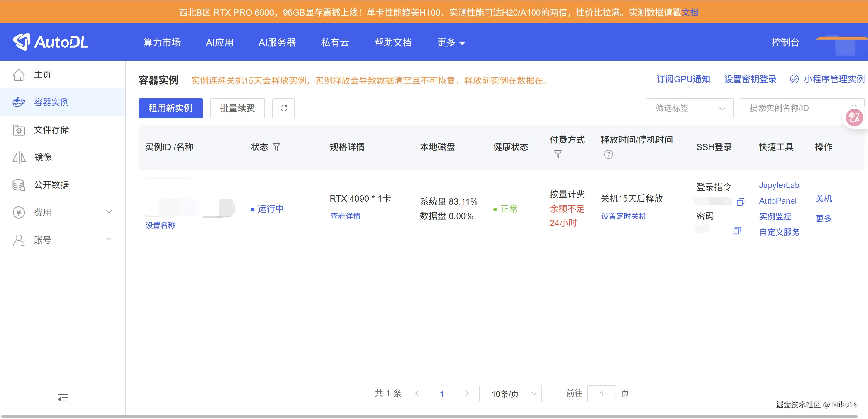The image size is (868, 419).
Task: Collapse the sidebar with the bottom icon
Action: pyautogui.click(x=62, y=399)
